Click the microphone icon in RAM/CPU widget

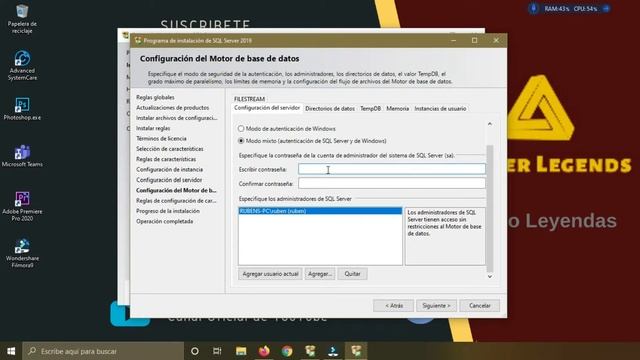533,9
